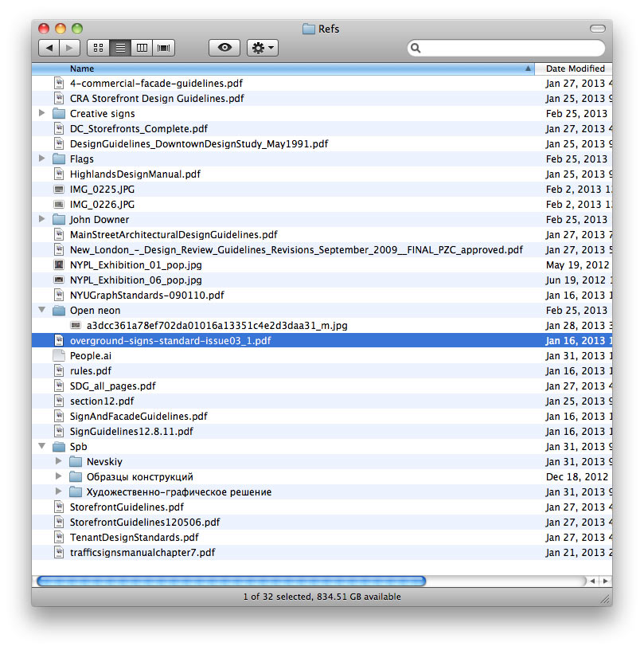Select list view mode button
Image resolution: width=644 pixels, height=650 pixels.
[x=120, y=49]
